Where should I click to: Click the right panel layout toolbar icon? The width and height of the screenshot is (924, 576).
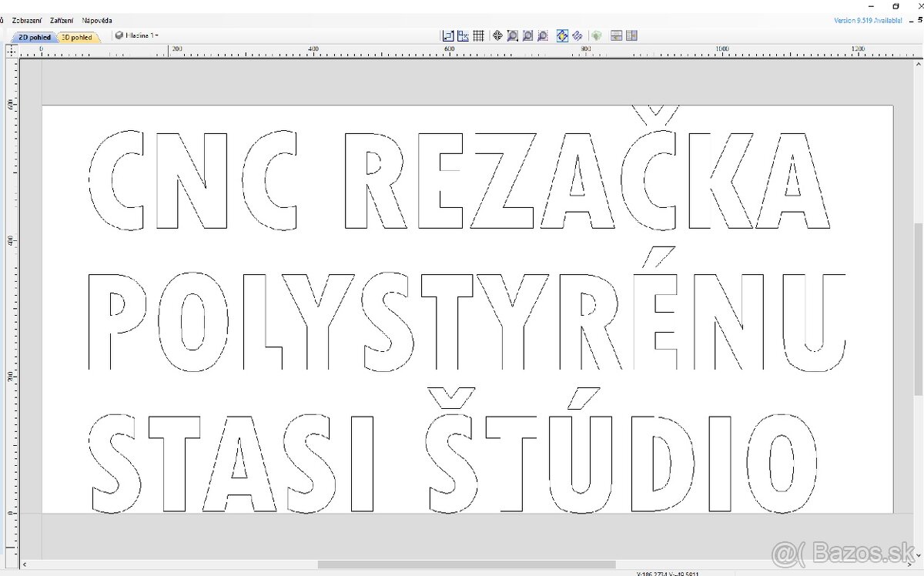631,35
